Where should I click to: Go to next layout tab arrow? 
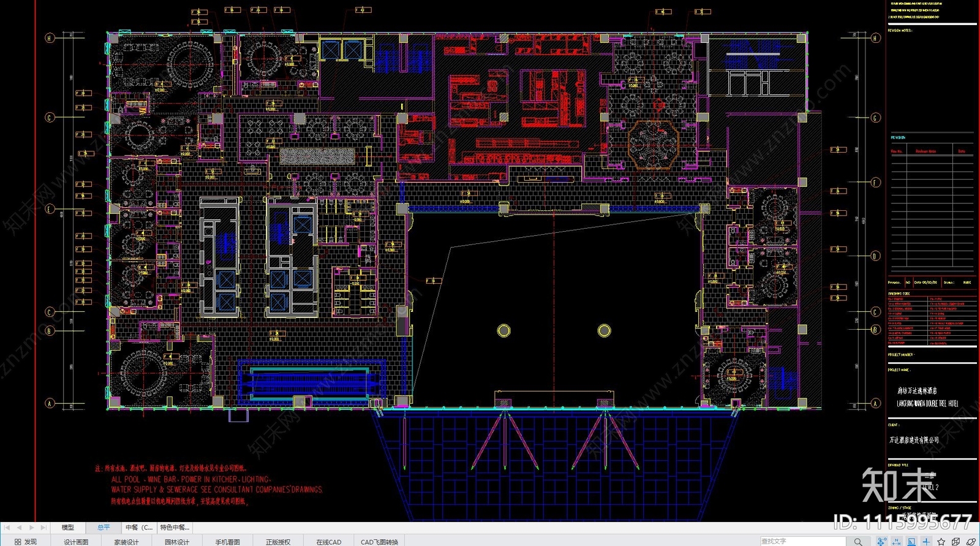(31, 527)
